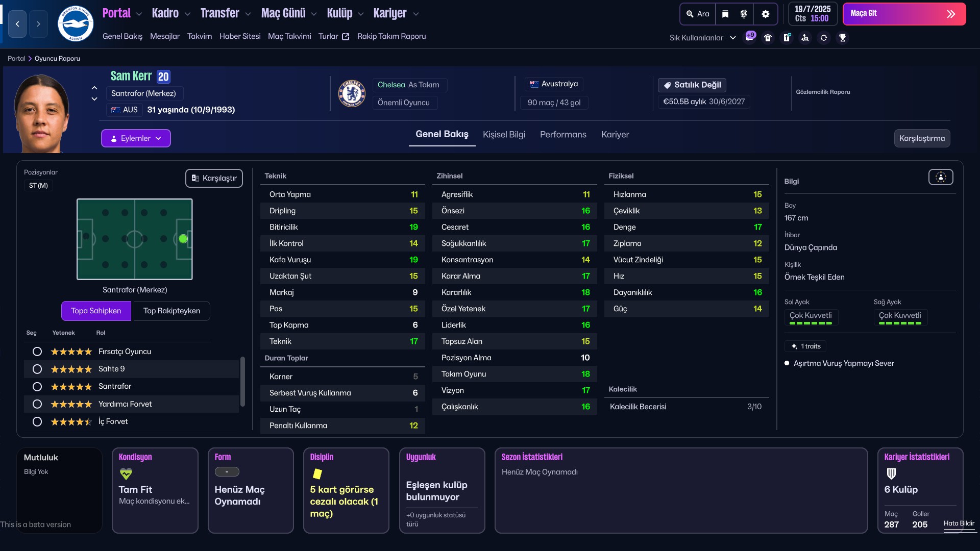Select the Sahte 9 role radio button

(37, 369)
